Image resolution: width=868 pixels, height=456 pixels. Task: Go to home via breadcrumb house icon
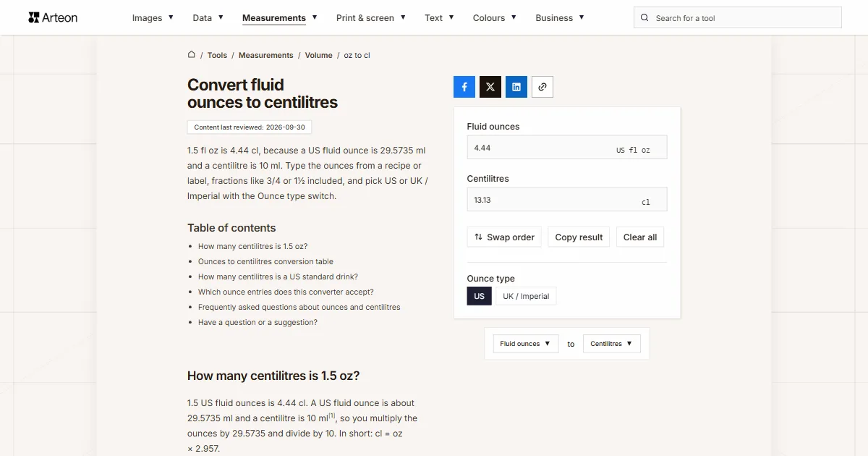(x=192, y=54)
